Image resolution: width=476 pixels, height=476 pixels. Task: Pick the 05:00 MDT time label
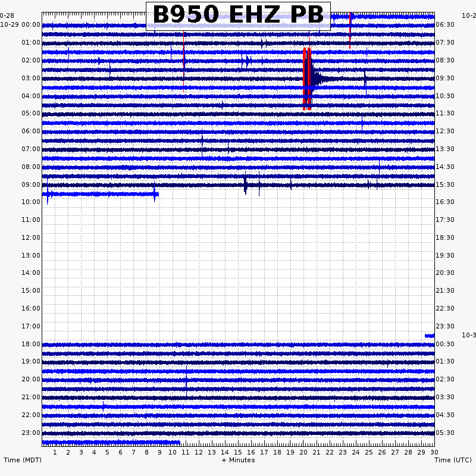pos(31,114)
